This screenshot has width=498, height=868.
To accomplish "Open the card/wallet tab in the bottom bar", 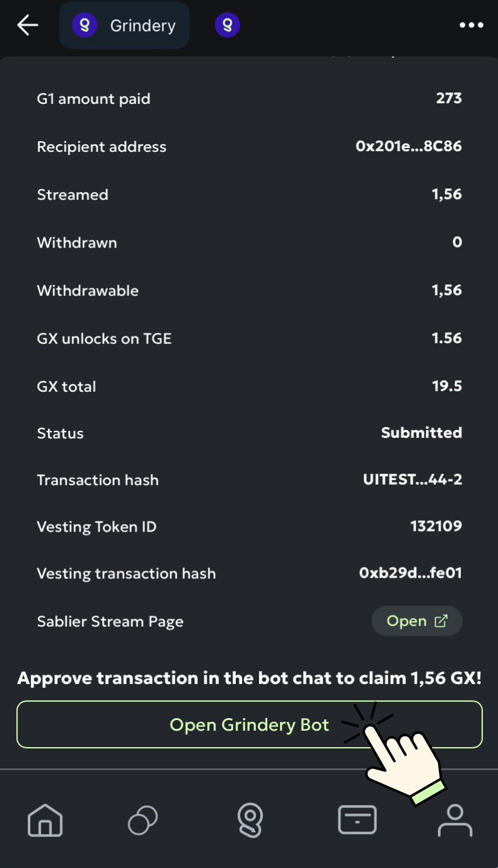I will [x=357, y=820].
